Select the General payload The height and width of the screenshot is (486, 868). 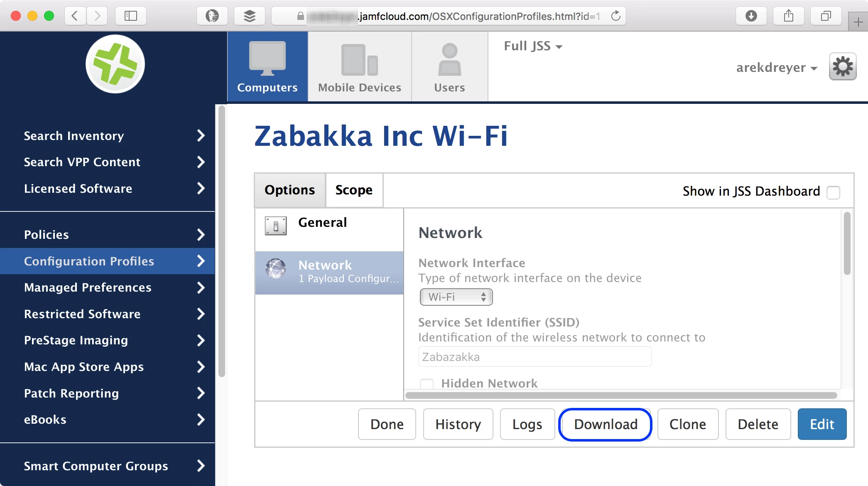[329, 230]
